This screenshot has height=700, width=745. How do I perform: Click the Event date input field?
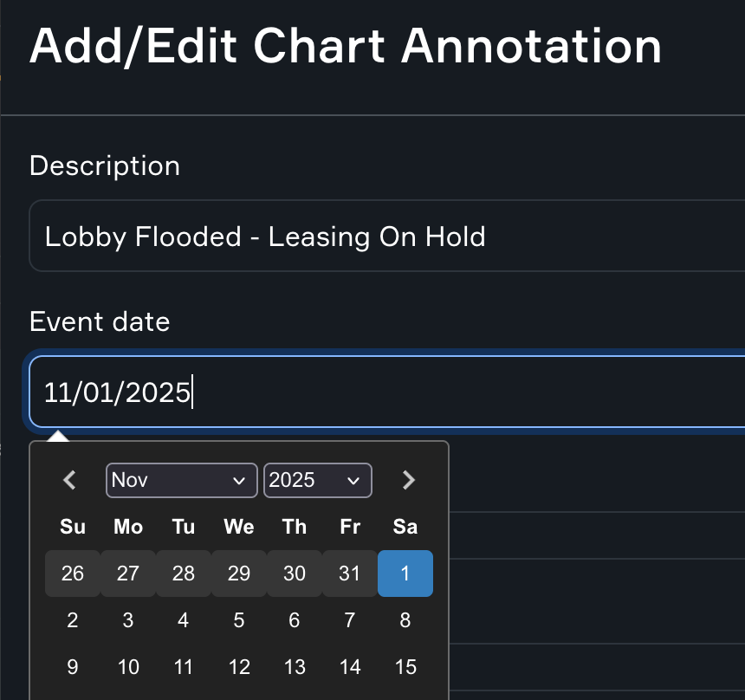coord(372,392)
